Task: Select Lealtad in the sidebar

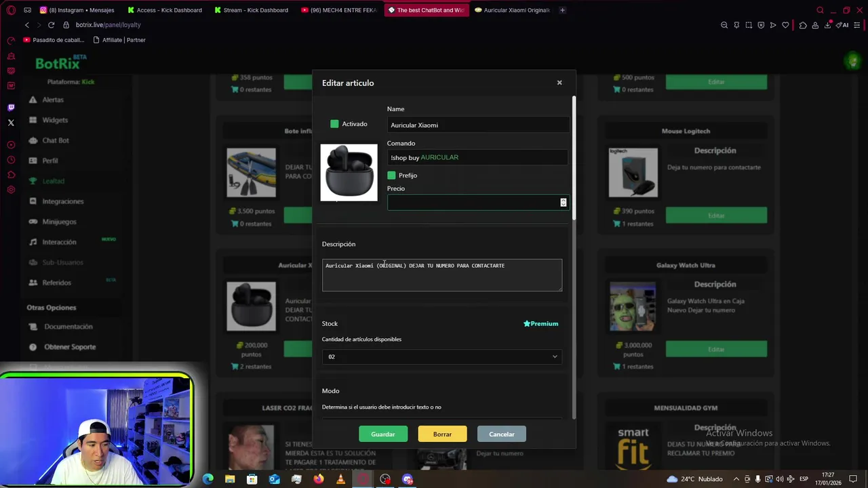Action: (54, 181)
